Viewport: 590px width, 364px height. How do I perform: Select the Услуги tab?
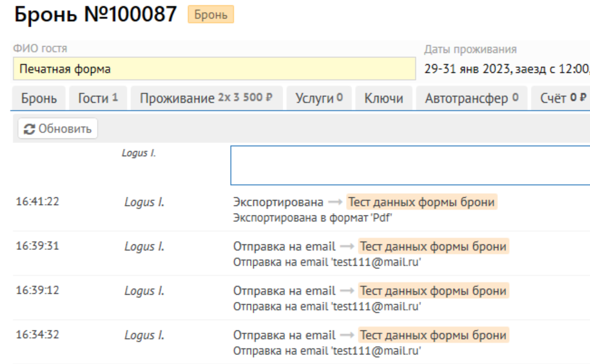[319, 98]
